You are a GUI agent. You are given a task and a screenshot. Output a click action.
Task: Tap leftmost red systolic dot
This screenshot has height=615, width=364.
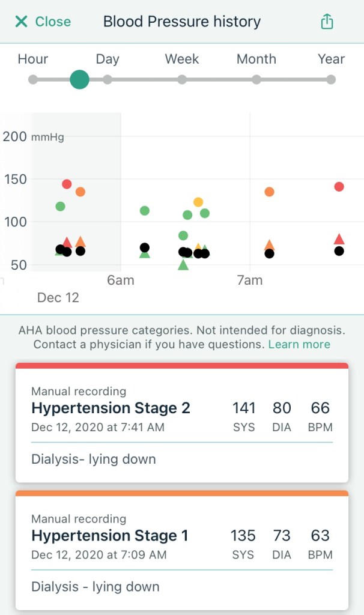pos(67,184)
